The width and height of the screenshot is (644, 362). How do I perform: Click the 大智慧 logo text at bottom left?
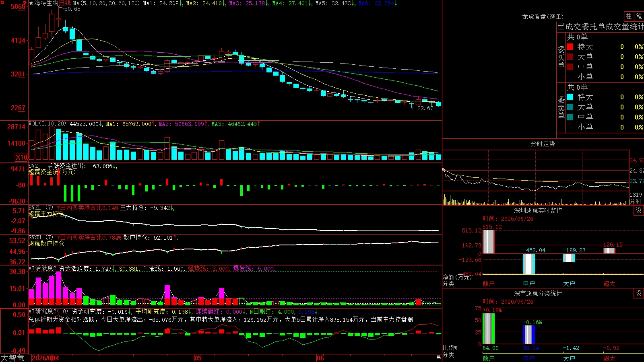(x=12, y=358)
